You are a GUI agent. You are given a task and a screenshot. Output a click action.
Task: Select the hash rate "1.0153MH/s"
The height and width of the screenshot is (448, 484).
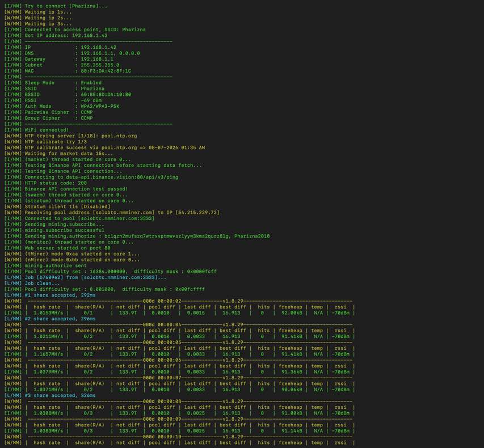(x=48, y=313)
